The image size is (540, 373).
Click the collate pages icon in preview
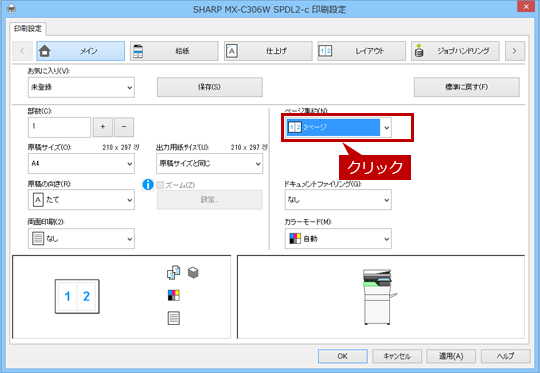[174, 272]
